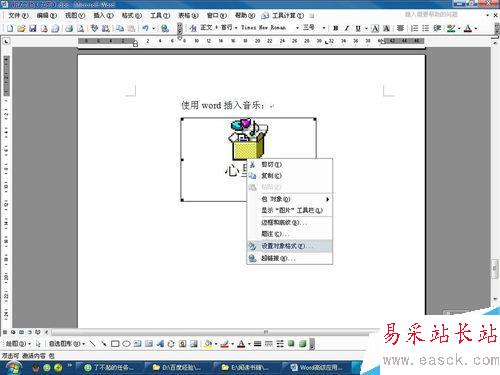Image resolution: width=500 pixels, height=375 pixels.
Task: Expand the underline style dropdown arrow
Action: [366, 28]
